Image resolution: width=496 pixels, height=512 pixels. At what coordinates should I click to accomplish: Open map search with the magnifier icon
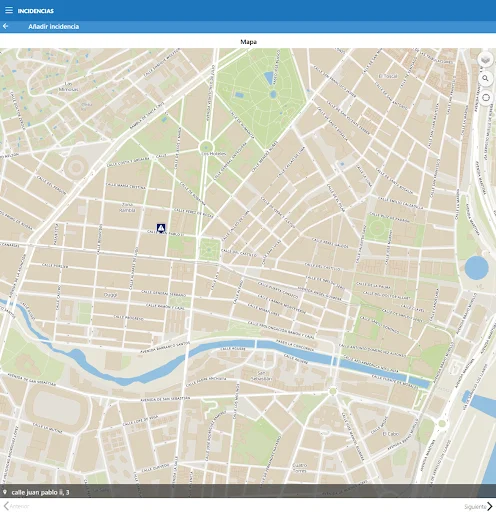tap(486, 79)
